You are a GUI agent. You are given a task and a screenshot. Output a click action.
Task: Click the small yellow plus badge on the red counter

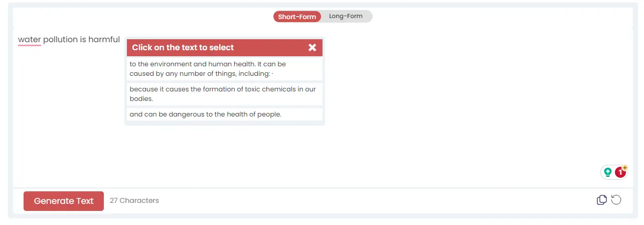(625, 167)
